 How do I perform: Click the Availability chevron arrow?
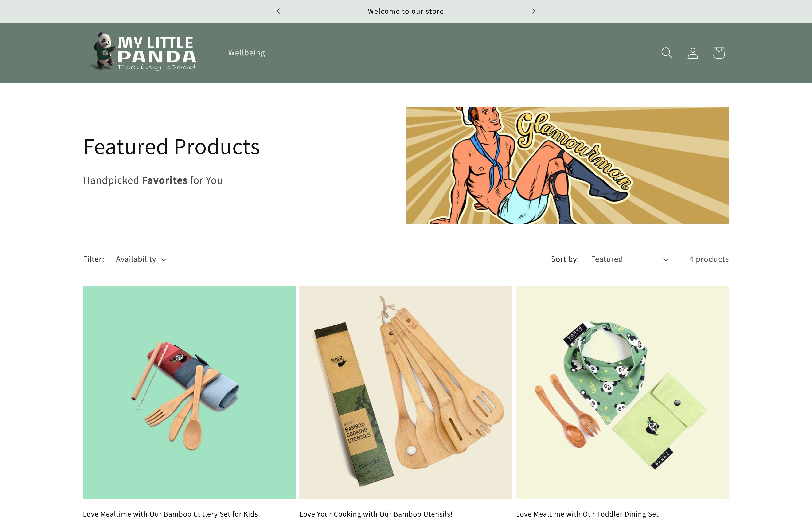tap(164, 260)
